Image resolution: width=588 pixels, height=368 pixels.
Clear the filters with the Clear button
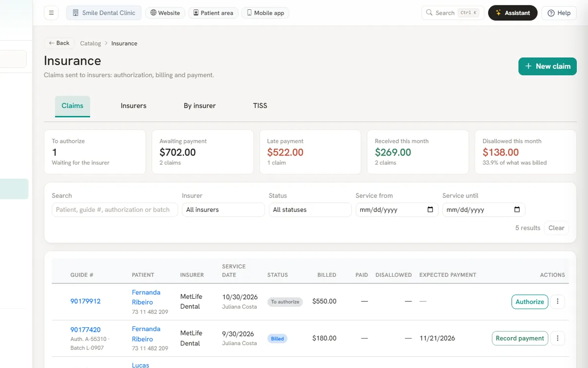(556, 228)
